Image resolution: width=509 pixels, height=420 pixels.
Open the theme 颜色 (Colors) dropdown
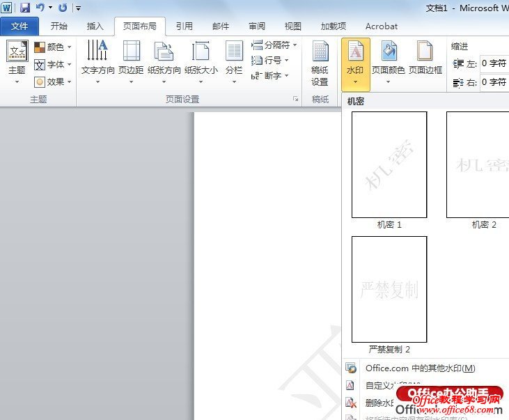[53, 47]
